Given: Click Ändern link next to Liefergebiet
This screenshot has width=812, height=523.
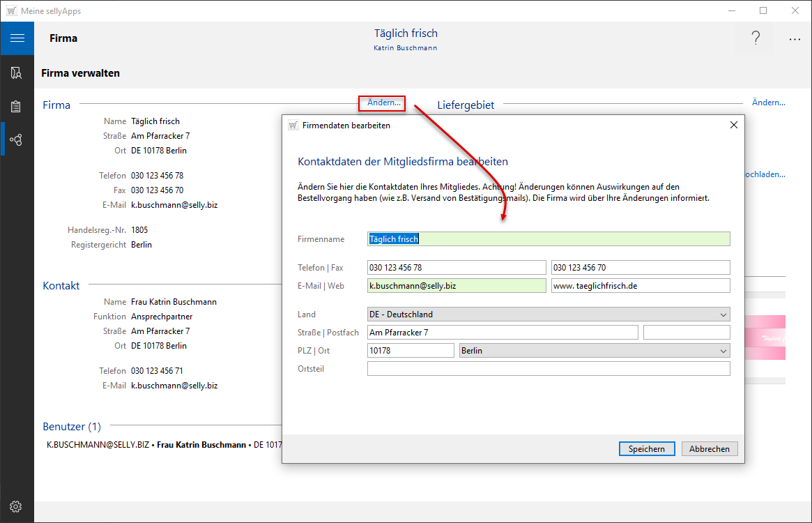Looking at the screenshot, I should coord(768,103).
